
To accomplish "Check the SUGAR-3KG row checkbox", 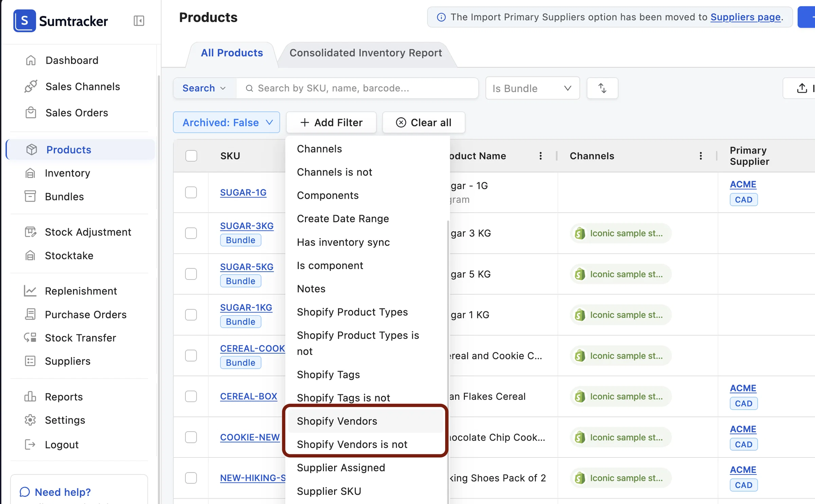I will point(191,233).
